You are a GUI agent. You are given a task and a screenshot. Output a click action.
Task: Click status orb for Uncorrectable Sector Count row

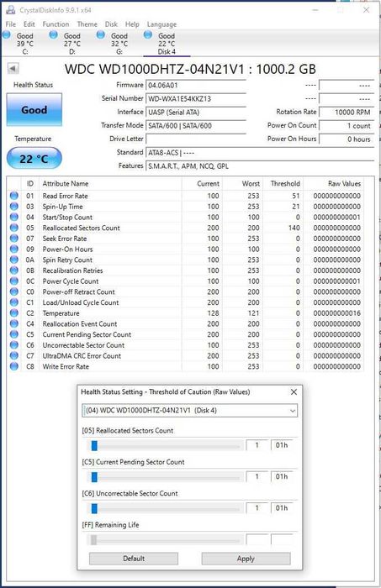pyautogui.click(x=14, y=344)
